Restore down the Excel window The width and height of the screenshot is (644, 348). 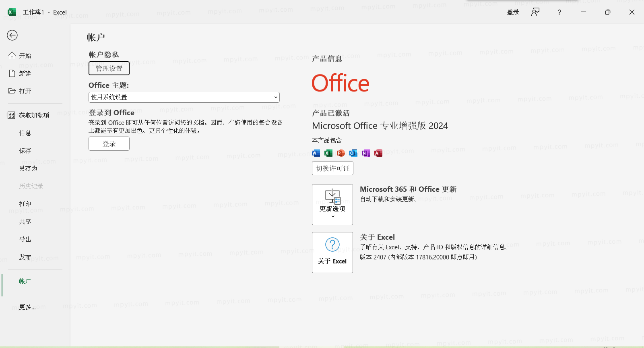(x=608, y=12)
